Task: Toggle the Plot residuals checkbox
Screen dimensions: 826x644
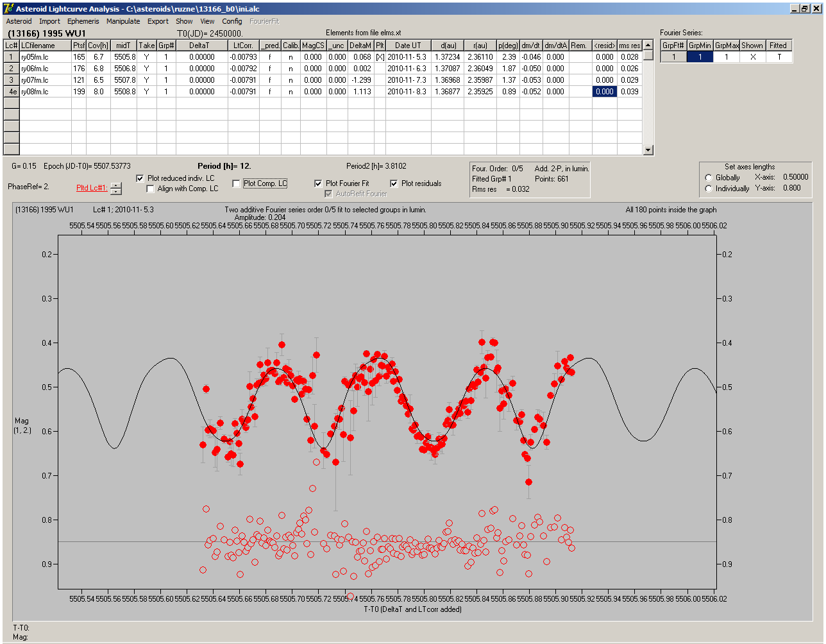Action: tap(394, 183)
